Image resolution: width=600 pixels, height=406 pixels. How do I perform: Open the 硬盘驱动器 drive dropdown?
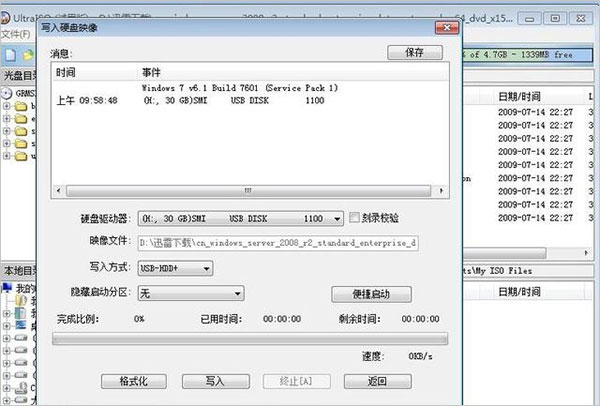(337, 219)
